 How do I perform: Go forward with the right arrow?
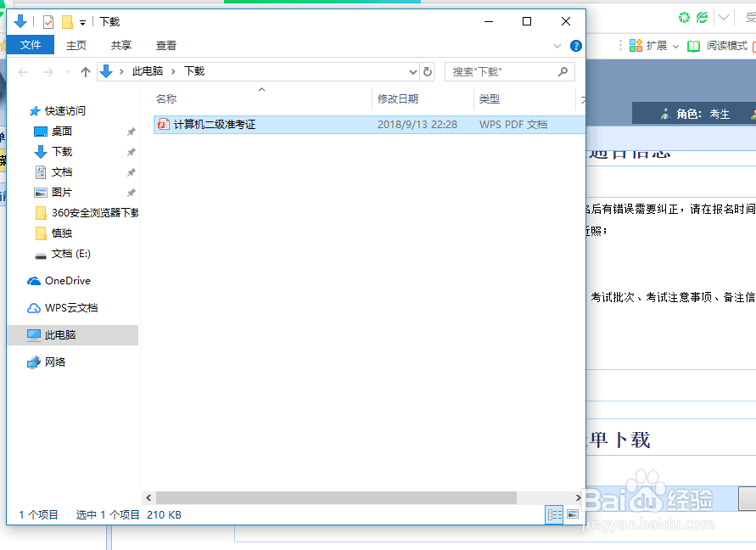[48, 72]
